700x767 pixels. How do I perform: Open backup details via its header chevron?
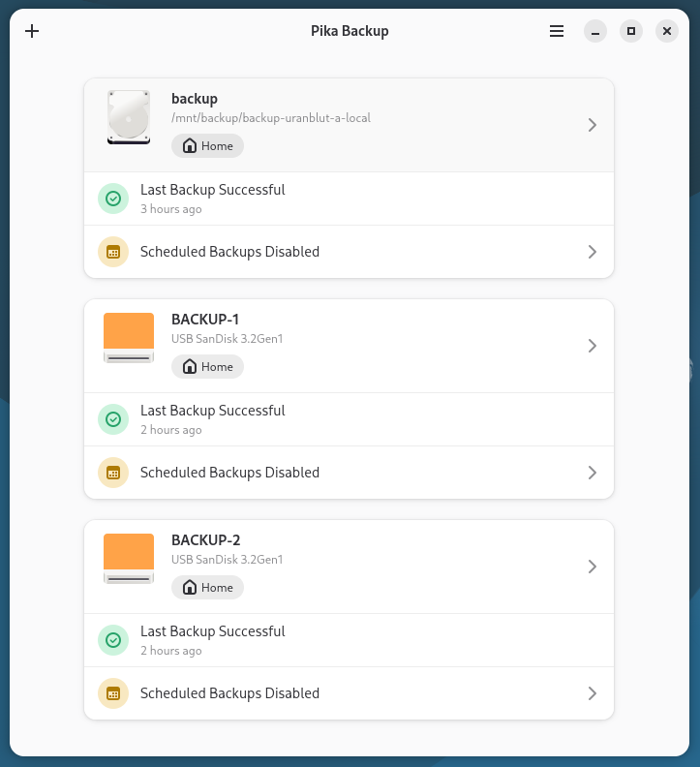tap(592, 125)
